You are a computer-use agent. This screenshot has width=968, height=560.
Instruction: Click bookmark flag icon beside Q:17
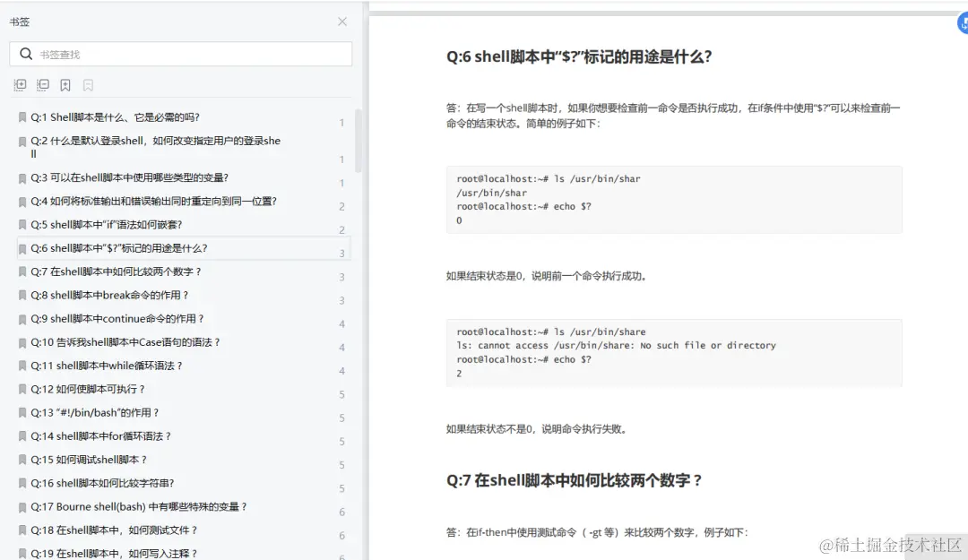point(22,507)
